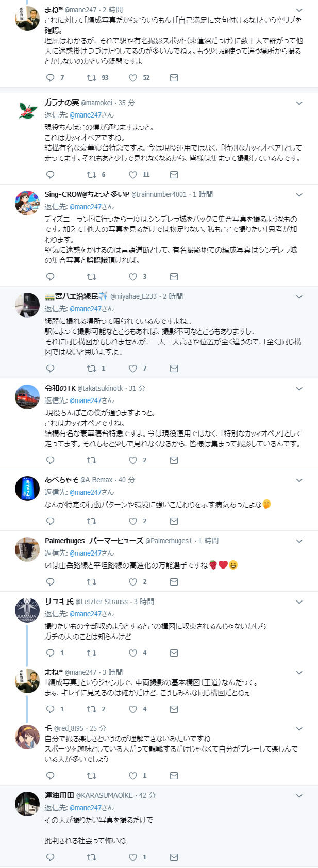Visit the @takatsukinotk profile handle

pyautogui.click(x=101, y=388)
